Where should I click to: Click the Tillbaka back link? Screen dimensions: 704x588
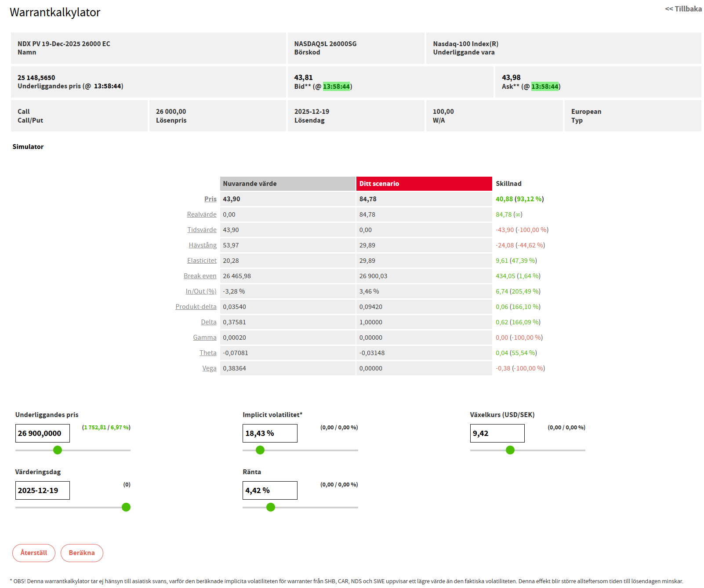(683, 9)
